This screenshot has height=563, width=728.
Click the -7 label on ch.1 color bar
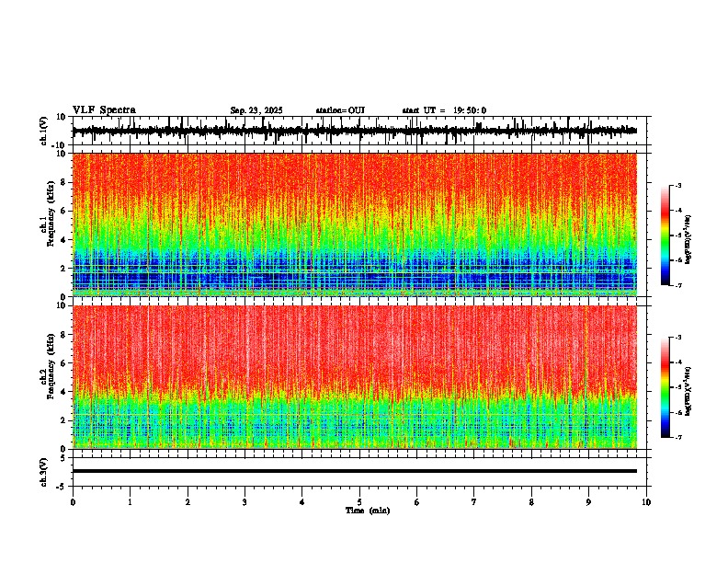coord(677,285)
